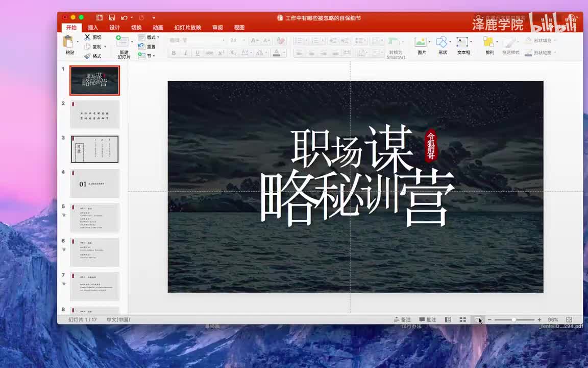Open the font size combo box showing 24
588x368 pixels.
238,40
